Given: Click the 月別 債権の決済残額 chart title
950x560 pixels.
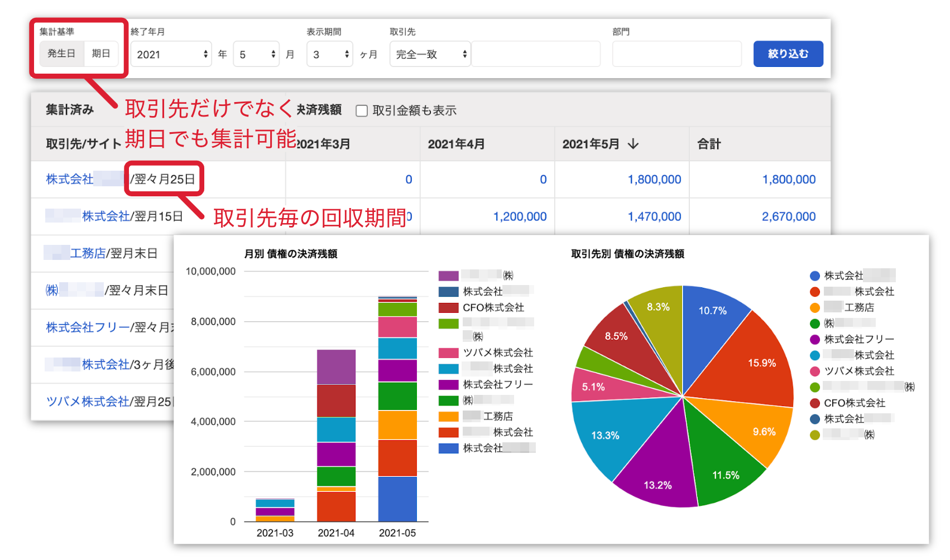Looking at the screenshot, I should pyautogui.click(x=291, y=254).
